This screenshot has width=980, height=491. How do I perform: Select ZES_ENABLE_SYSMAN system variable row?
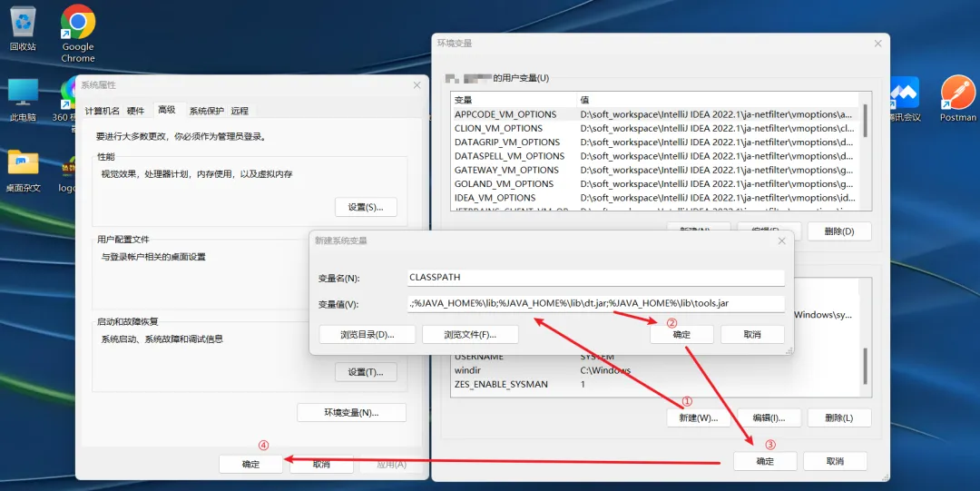(x=656, y=384)
